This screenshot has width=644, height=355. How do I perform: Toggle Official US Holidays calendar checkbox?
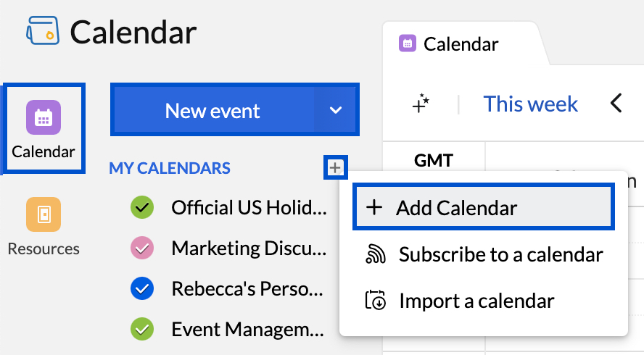(141, 208)
